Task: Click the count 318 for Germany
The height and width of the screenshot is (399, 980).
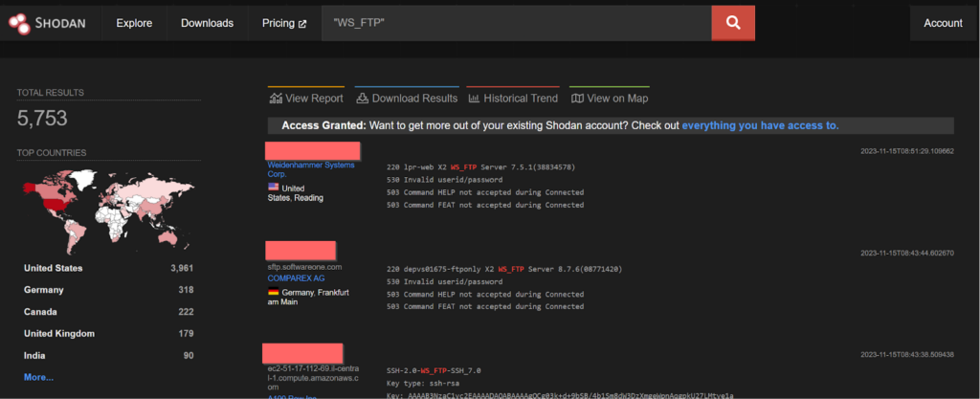Action: [x=187, y=290]
